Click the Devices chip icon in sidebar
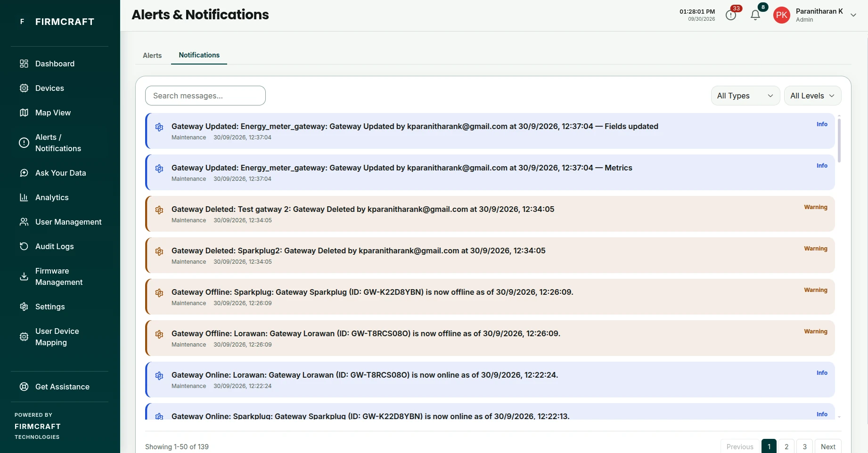Viewport: 868px width, 453px height. 24,88
